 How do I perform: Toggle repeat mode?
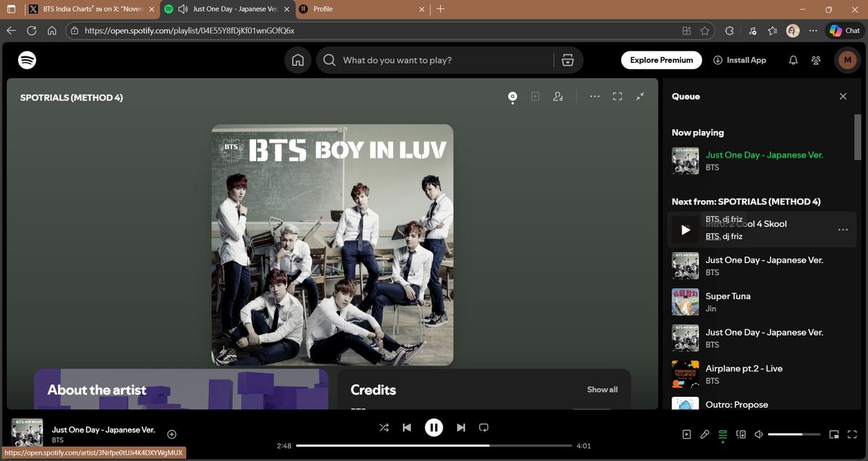tap(484, 428)
